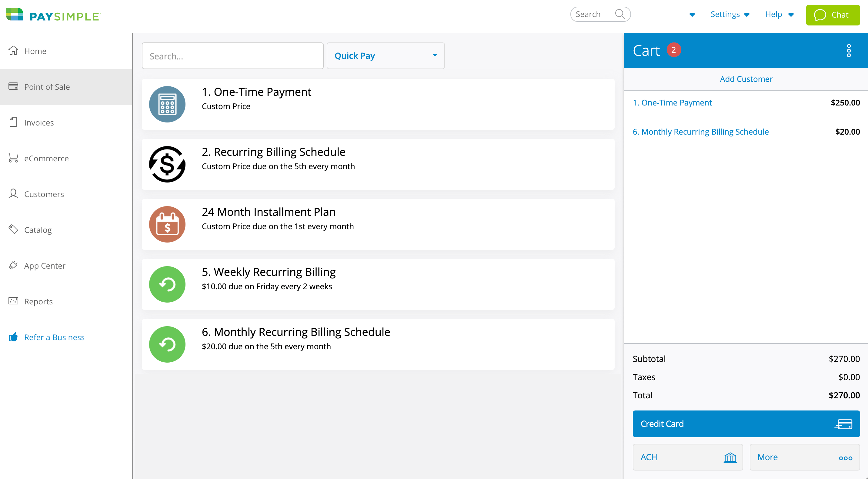Click the One-Time Payment calculator icon
Viewport: 868px width, 479px height.
(167, 104)
